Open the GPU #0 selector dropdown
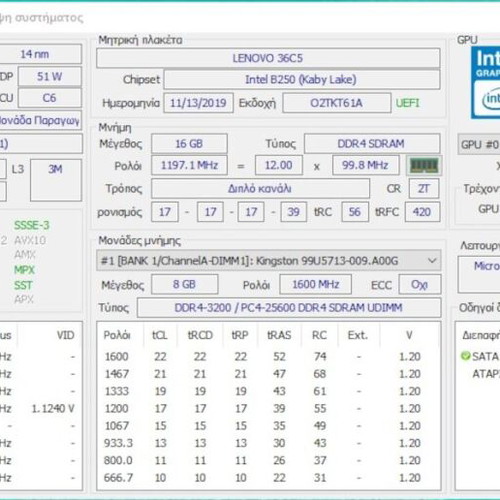The width and height of the screenshot is (500, 500). (x=479, y=144)
